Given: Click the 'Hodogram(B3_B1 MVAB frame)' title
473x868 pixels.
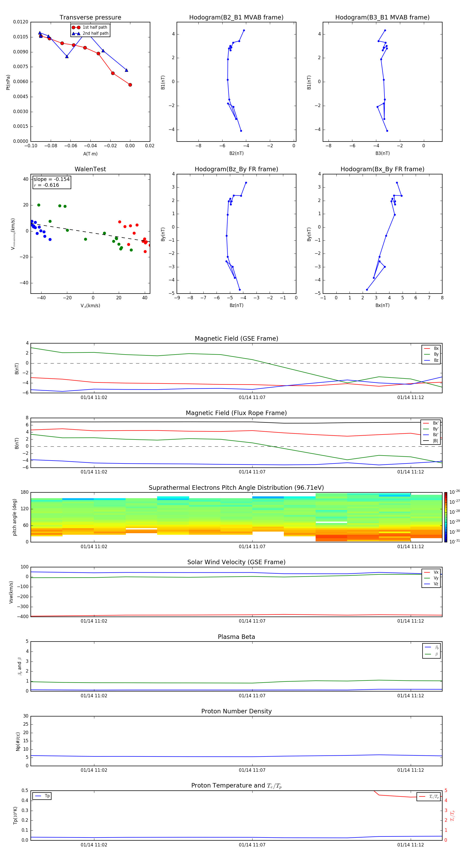Looking at the screenshot, I should click(382, 18).
